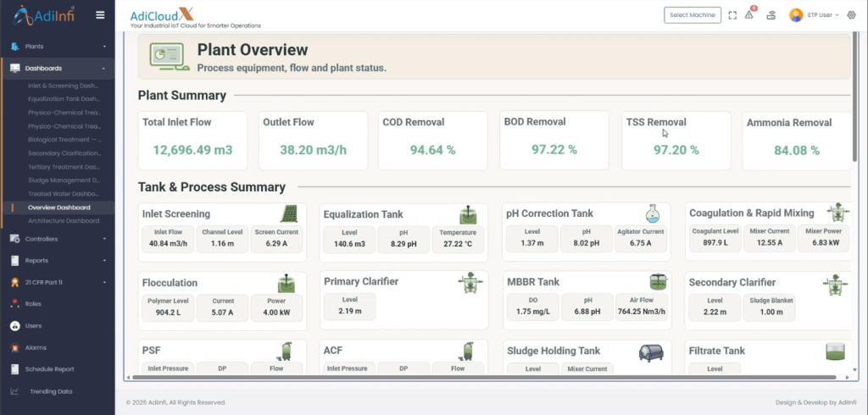Open Treated Water Dashboard

click(63, 194)
